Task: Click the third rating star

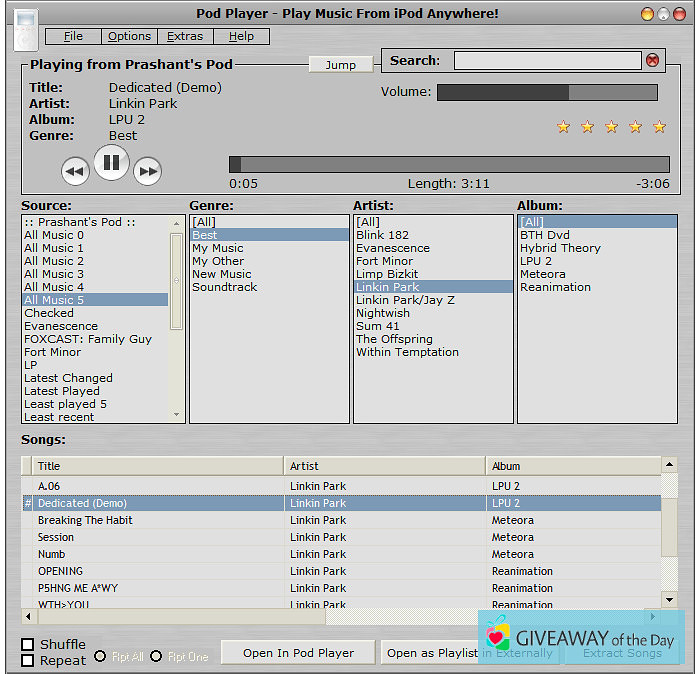Action: 611,127
